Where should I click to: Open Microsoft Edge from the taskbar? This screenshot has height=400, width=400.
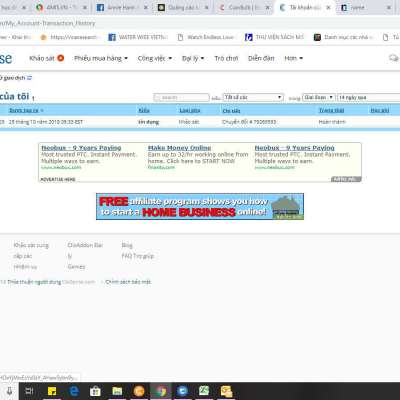coord(74,391)
